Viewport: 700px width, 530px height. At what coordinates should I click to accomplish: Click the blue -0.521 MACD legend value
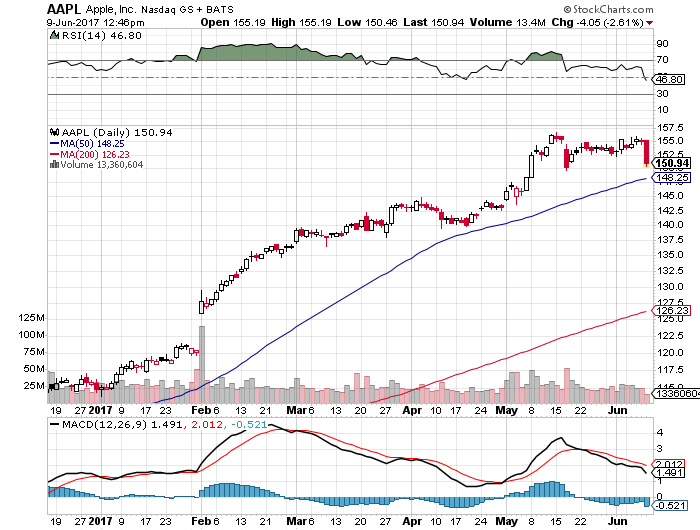tap(248, 424)
